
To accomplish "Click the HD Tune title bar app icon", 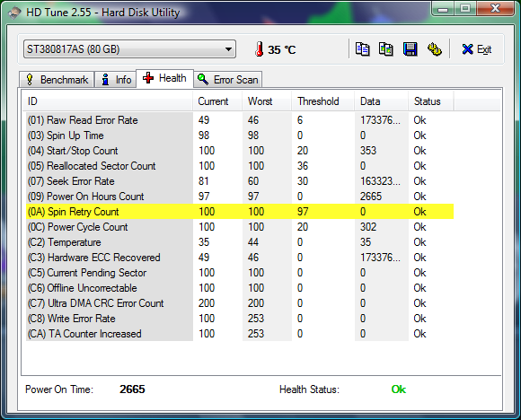I will tap(14, 13).
